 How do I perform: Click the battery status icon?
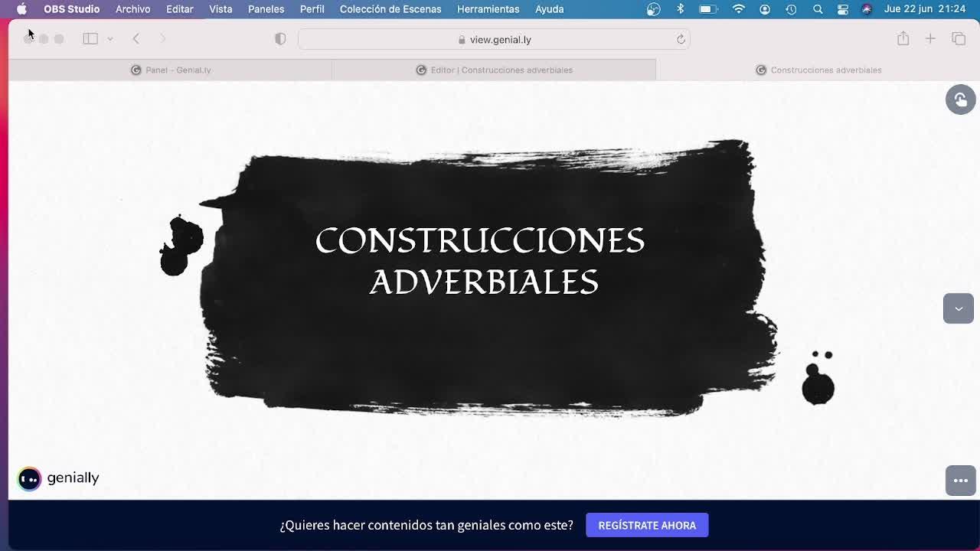pos(708,9)
